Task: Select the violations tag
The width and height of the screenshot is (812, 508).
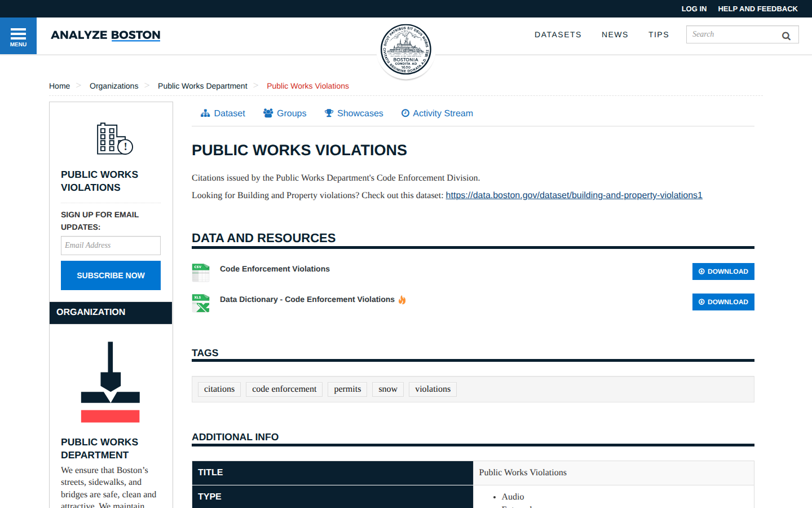Action: [433, 389]
